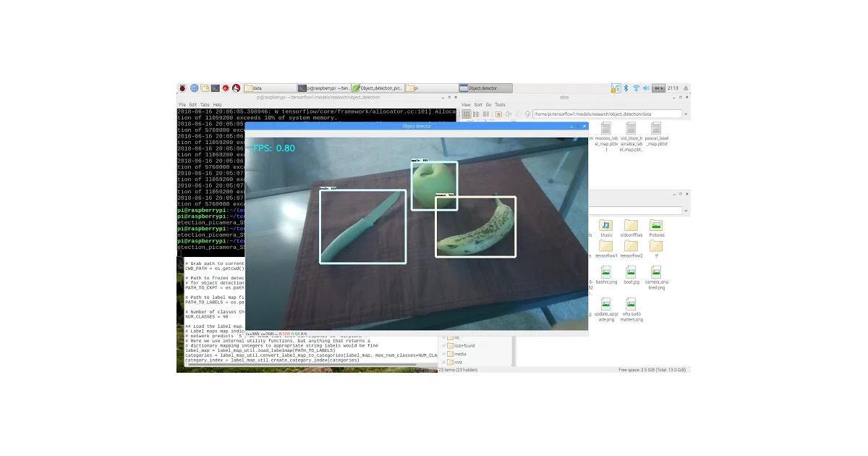Go up to parent folder in data window
Image resolution: width=868 pixels, height=456 pixels.
pyautogui.click(x=527, y=114)
